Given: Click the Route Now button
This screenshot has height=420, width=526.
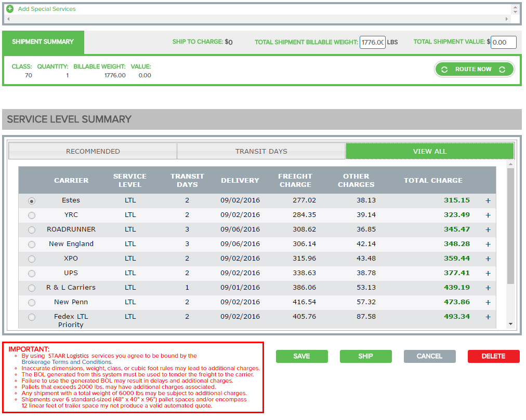Looking at the screenshot, I should (474, 69).
